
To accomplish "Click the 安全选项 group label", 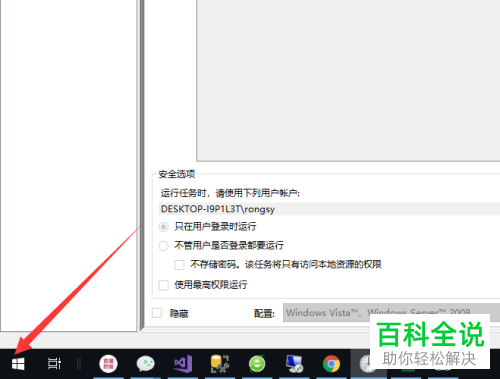I will [x=177, y=174].
